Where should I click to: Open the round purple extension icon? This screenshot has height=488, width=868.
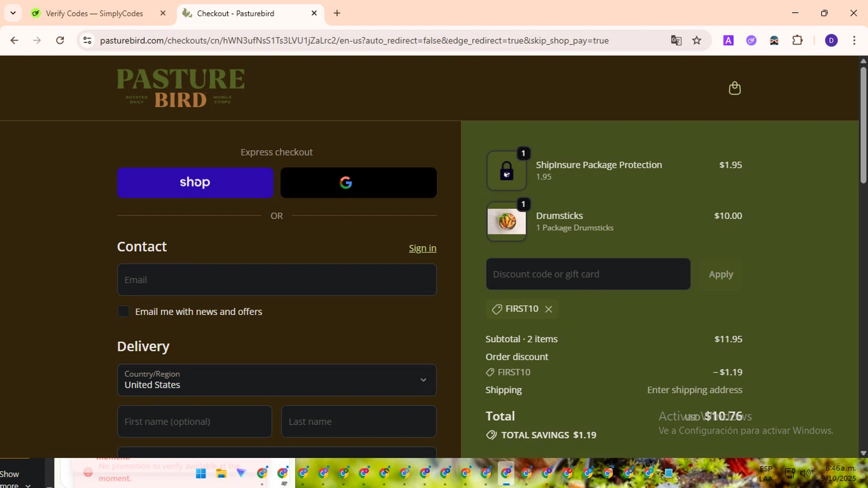point(751,41)
